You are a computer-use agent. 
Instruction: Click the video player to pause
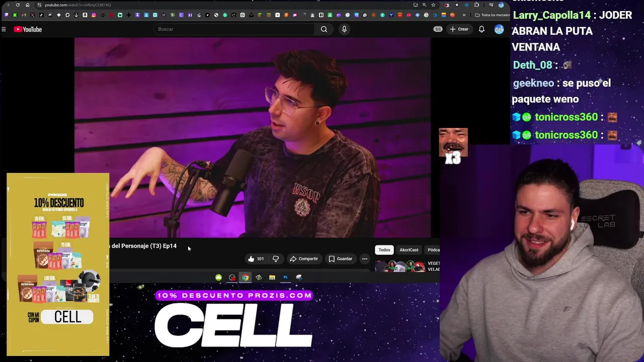(x=253, y=137)
